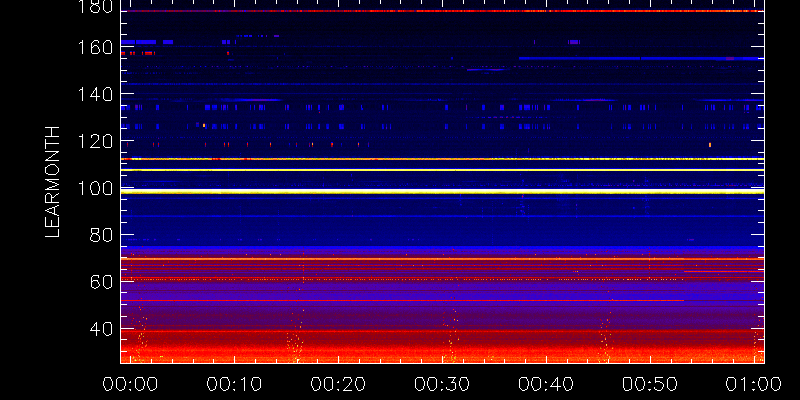Click the LEARMONTH vertical axis label
Screen dimensions: 800x400
53,182
